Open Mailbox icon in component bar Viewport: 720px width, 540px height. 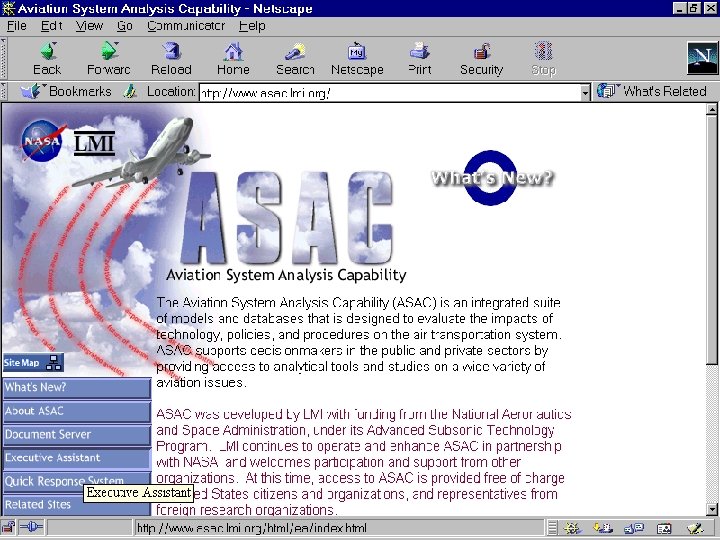(x=603, y=529)
